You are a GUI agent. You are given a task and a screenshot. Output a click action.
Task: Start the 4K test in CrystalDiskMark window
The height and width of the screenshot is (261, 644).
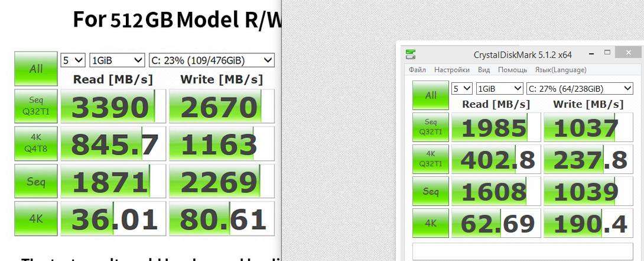pyautogui.click(x=431, y=223)
